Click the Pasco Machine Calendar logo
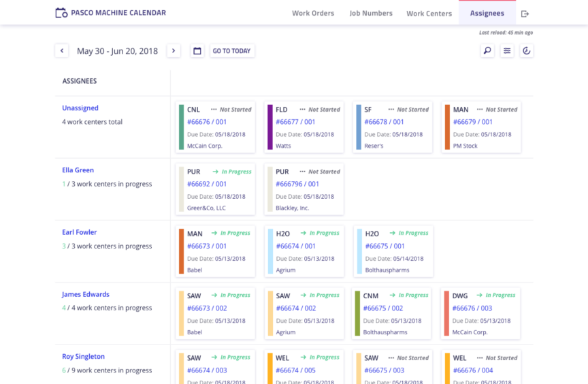 coord(110,13)
